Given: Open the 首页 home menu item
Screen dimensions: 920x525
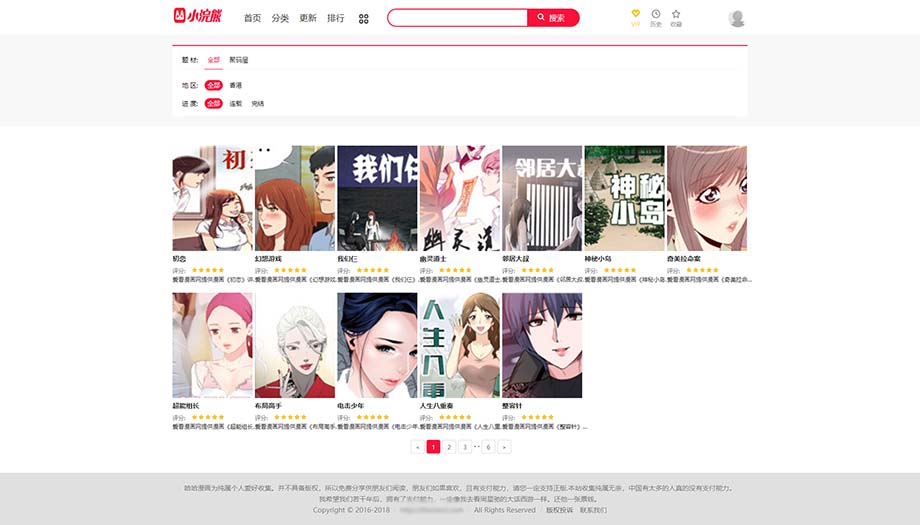Looking at the screenshot, I should click(252, 18).
